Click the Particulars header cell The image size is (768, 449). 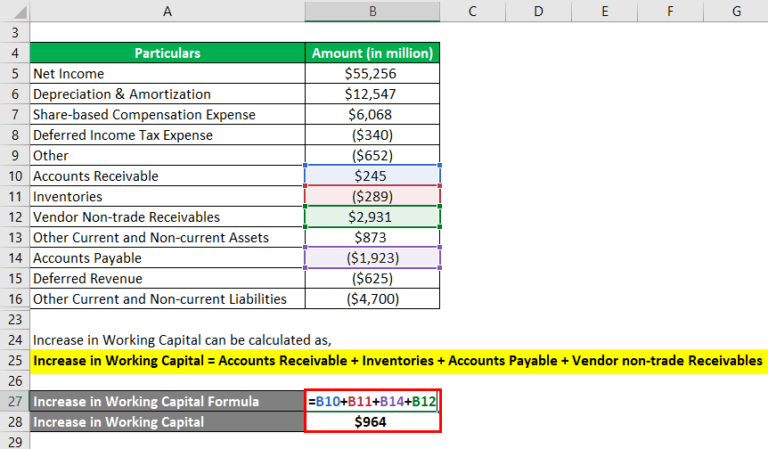167,53
